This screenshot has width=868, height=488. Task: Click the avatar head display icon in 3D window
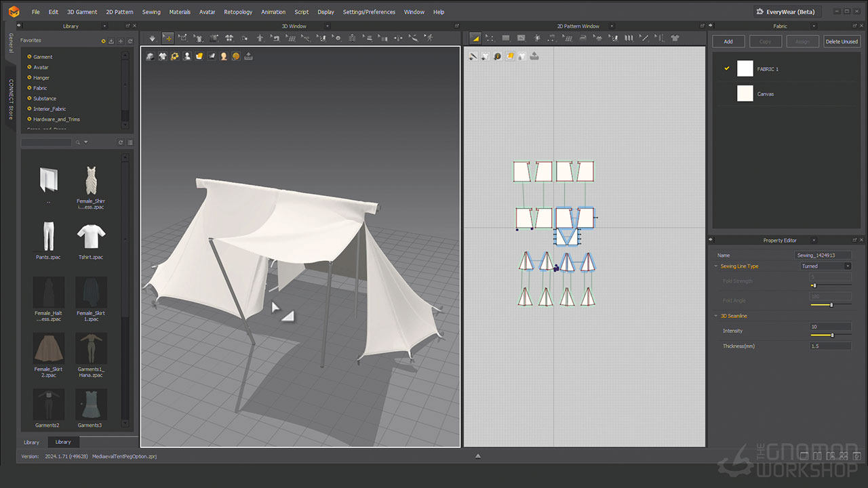pos(224,56)
